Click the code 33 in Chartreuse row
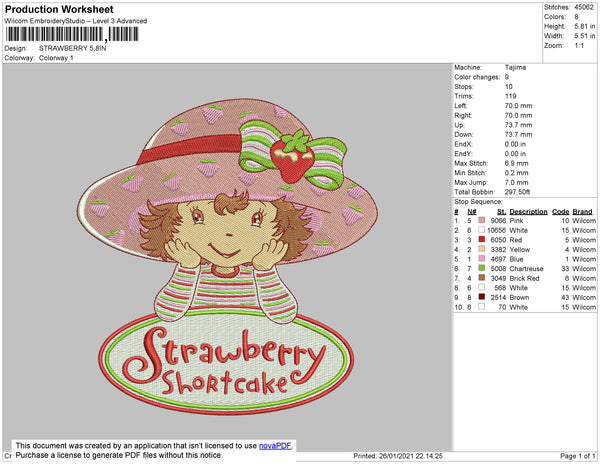Screen dimensions: 600x464 pyautogui.click(x=565, y=269)
